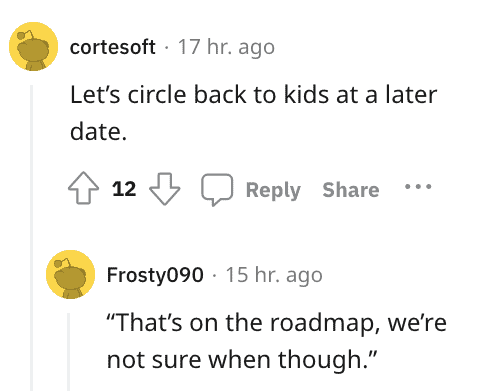Upvote cortesoft's comment
This screenshot has width=477, height=391.
tap(83, 188)
